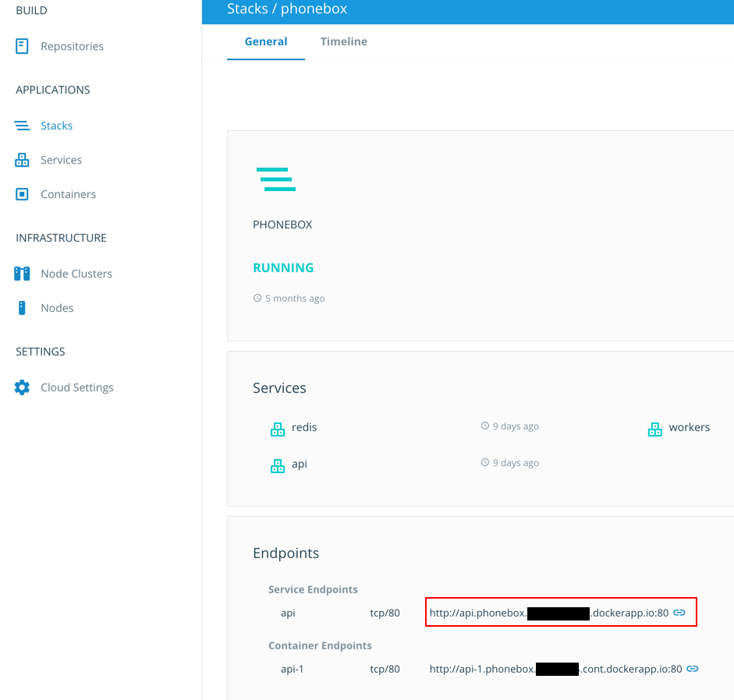Open the Repositories section icon
Viewport: 734px width, 700px height.
tap(23, 46)
